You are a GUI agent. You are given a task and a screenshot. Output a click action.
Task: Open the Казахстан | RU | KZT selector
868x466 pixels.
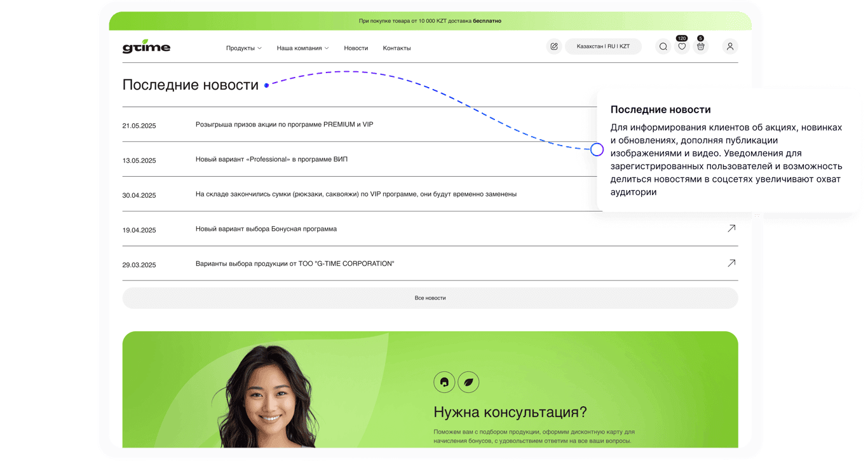602,46
